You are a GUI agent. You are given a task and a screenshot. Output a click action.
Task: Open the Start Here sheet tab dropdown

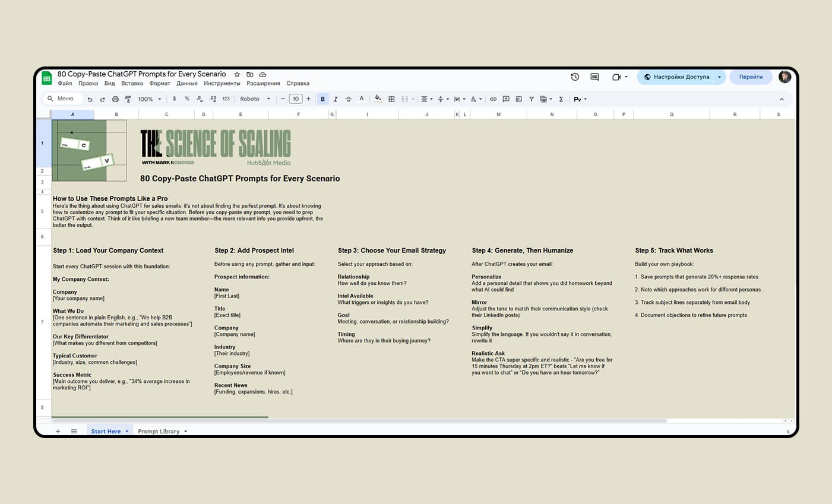tap(126, 432)
